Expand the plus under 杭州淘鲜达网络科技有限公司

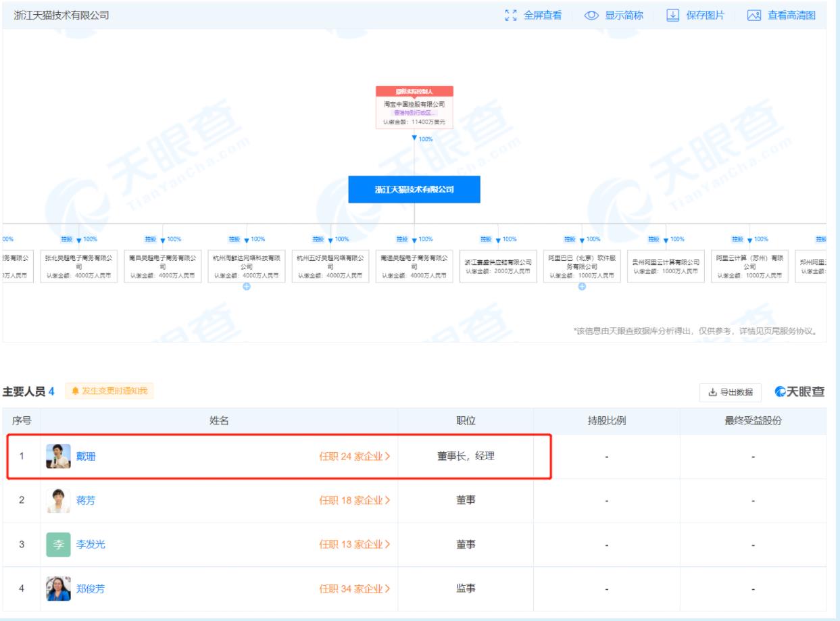[247, 286]
